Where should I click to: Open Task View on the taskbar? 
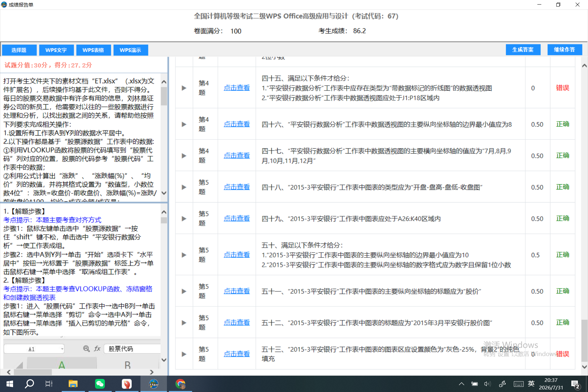click(x=49, y=384)
